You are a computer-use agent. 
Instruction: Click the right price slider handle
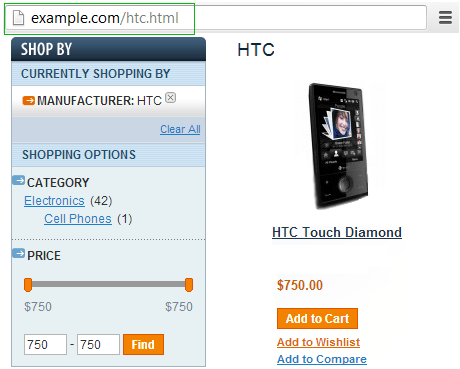tap(189, 285)
